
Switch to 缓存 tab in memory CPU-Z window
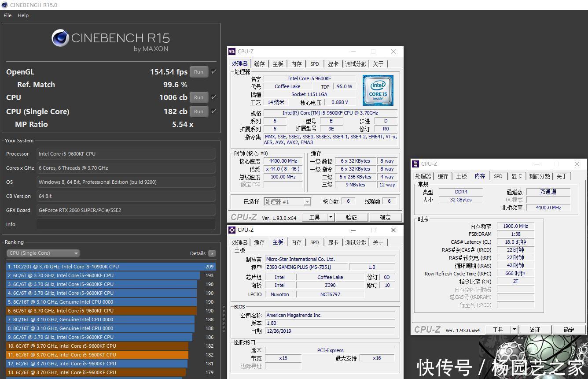(x=443, y=176)
